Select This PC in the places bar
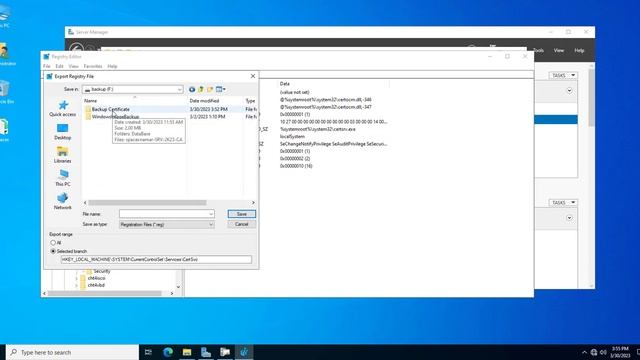Viewport: 640px width, 360px height. [62, 178]
